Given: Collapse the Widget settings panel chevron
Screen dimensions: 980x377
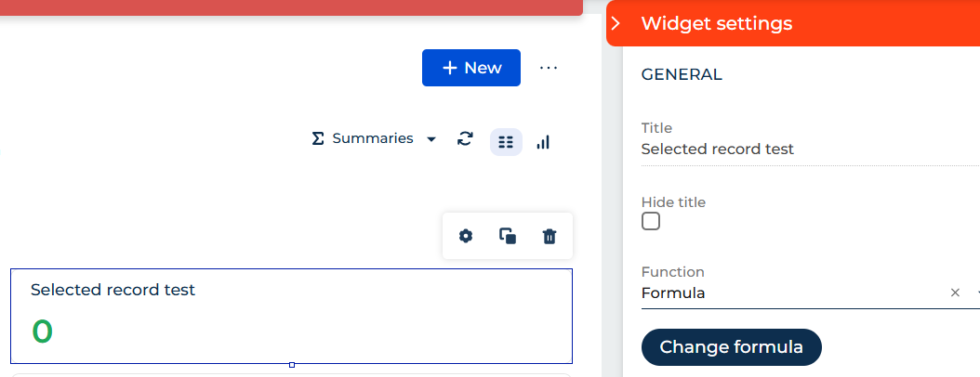Looking at the screenshot, I should coord(616,24).
